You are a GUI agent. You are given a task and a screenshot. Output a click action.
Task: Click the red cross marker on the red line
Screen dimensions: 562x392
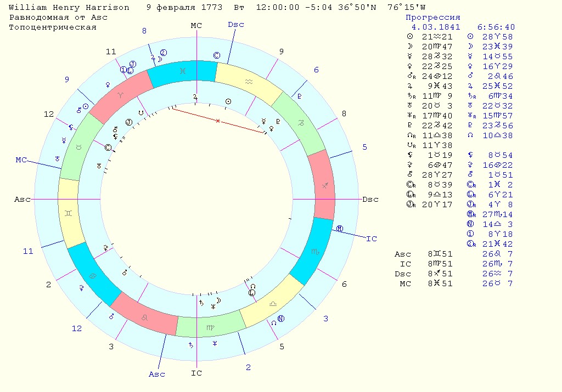(218, 121)
